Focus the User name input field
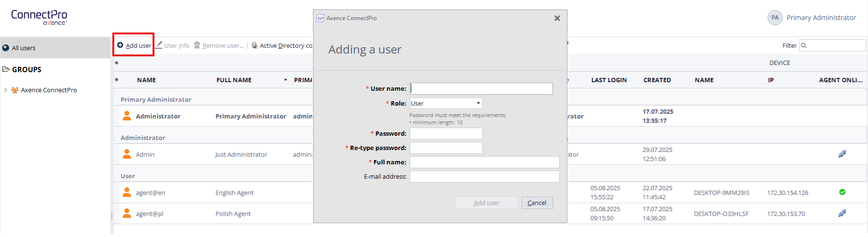The image size is (868, 237). tap(481, 88)
